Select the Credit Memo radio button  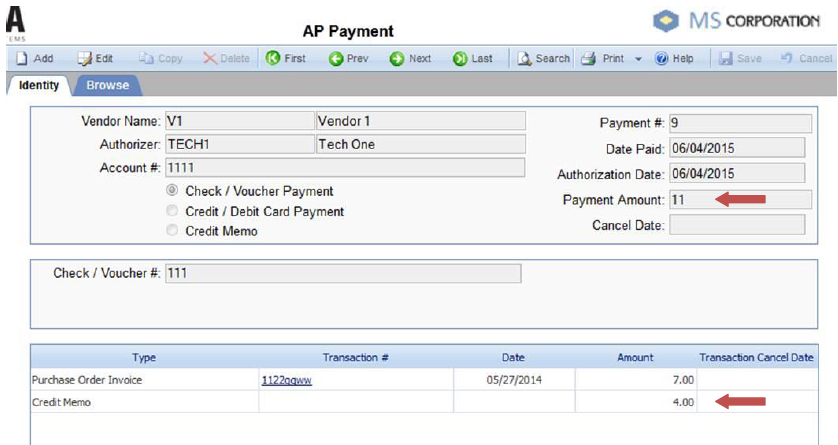click(x=173, y=231)
